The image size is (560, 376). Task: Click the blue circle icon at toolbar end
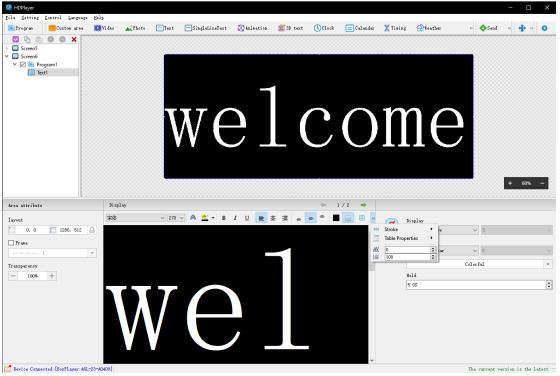[544, 28]
